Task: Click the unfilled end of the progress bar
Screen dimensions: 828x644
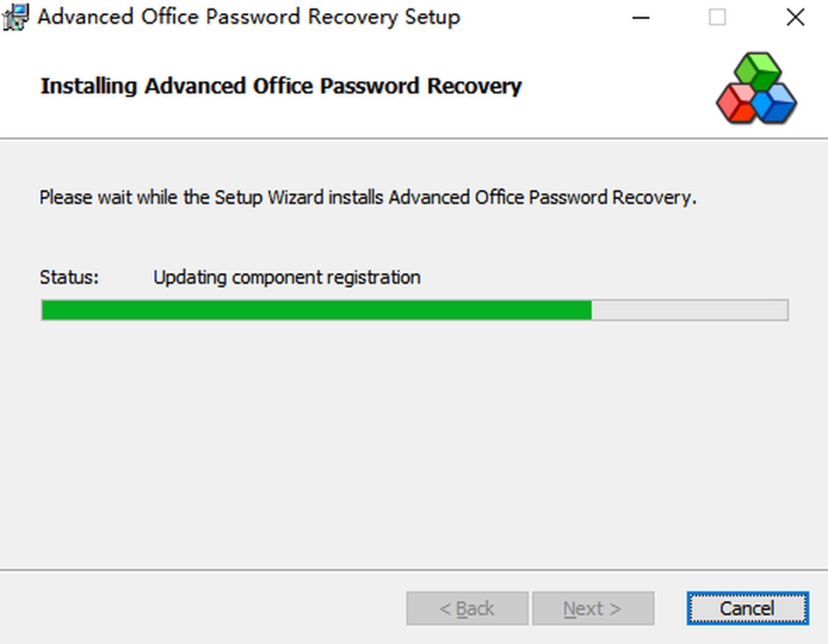Action: pyautogui.click(x=690, y=310)
